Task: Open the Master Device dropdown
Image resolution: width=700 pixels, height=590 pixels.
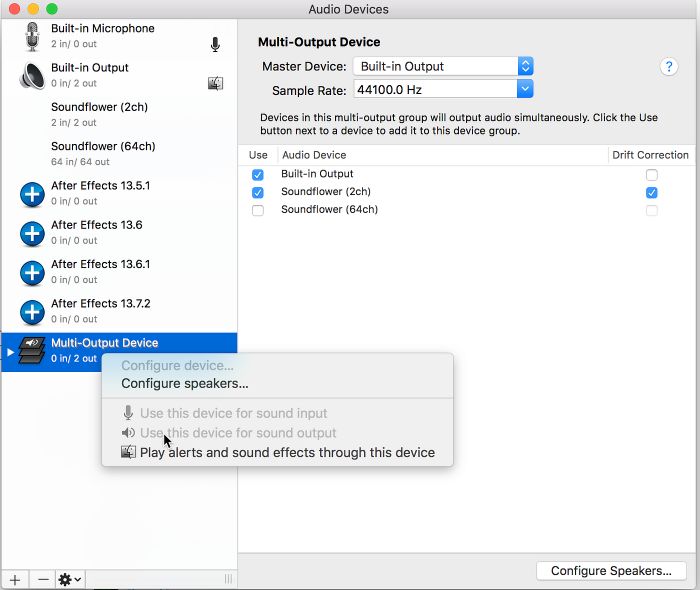Action: pos(443,66)
